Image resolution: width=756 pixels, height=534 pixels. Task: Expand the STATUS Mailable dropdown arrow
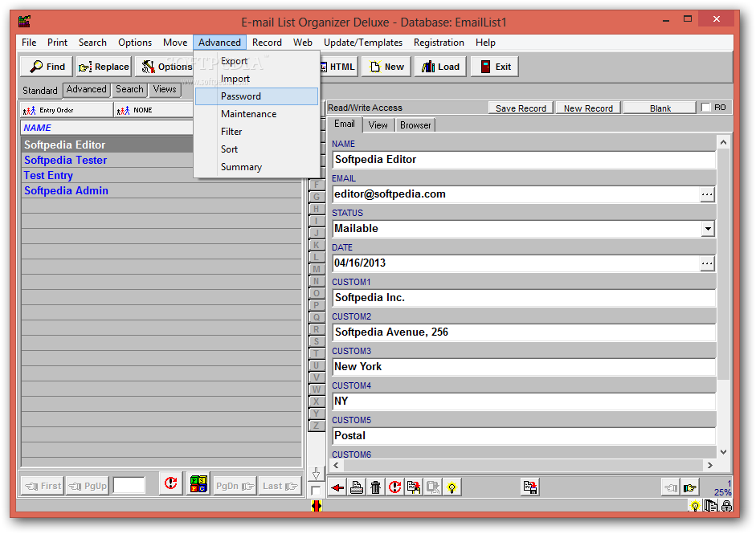pyautogui.click(x=707, y=228)
